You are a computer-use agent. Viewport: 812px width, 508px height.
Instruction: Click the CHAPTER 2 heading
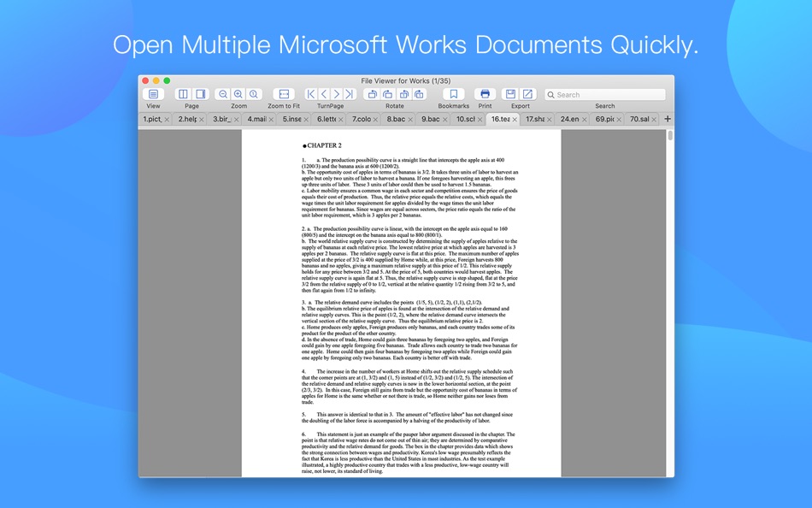pyautogui.click(x=324, y=145)
